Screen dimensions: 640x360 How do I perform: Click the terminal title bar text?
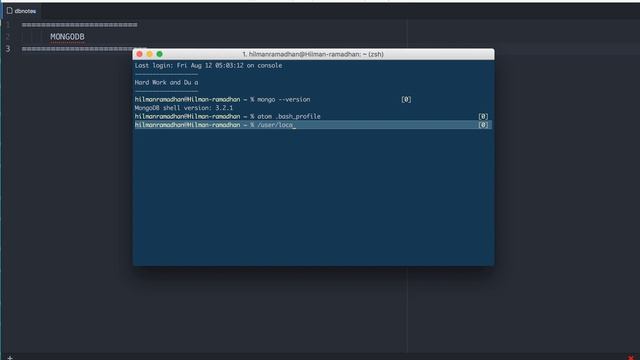point(313,54)
